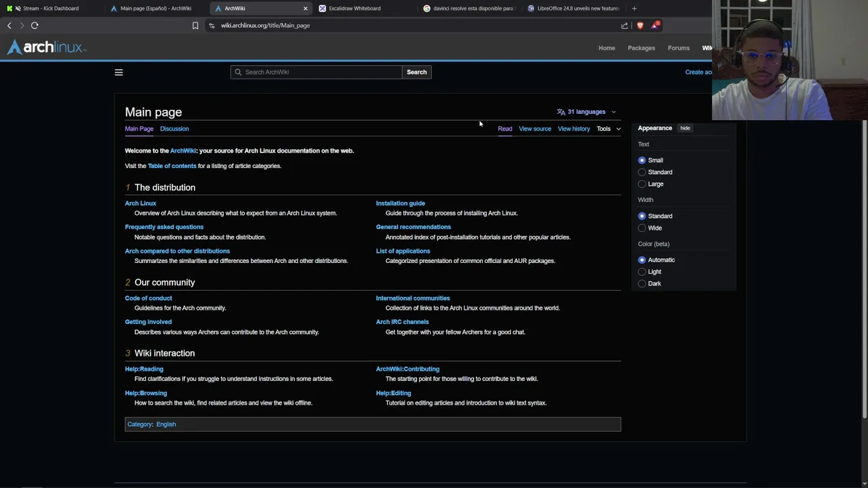Open Forums in Arch navigation
This screenshot has height=488, width=868.
click(x=678, y=48)
